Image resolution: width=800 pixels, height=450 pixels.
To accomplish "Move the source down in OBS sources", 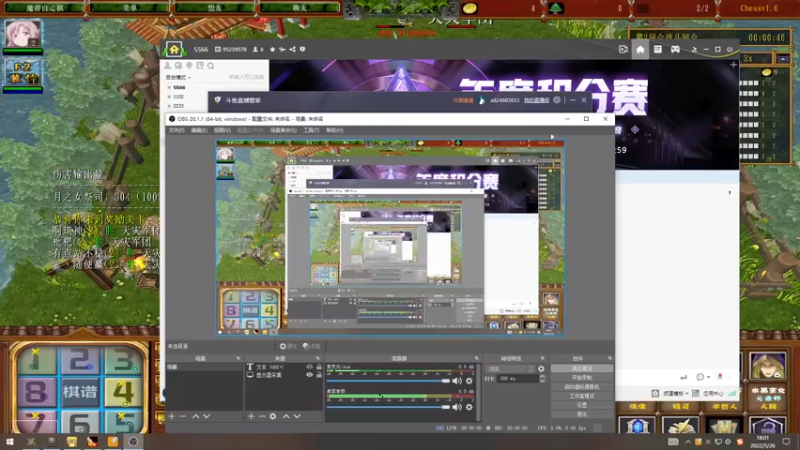I will point(297,416).
